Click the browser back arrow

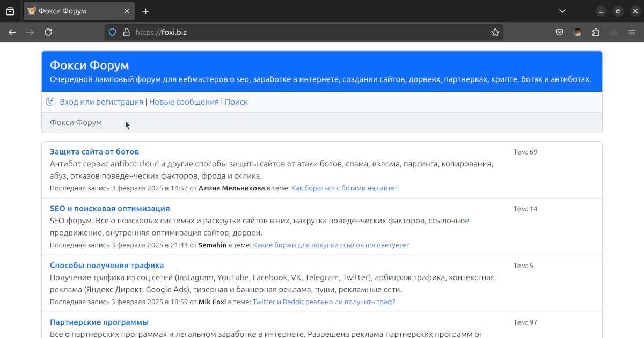click(x=12, y=32)
